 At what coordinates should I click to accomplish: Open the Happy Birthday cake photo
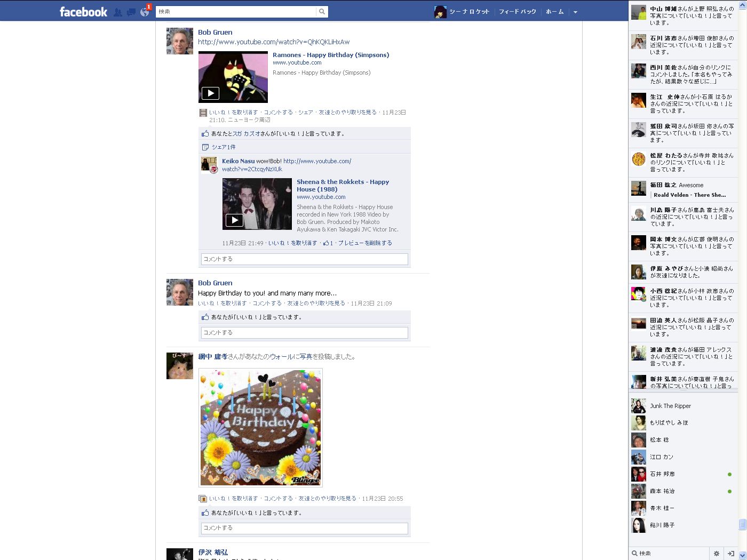pyautogui.click(x=260, y=427)
